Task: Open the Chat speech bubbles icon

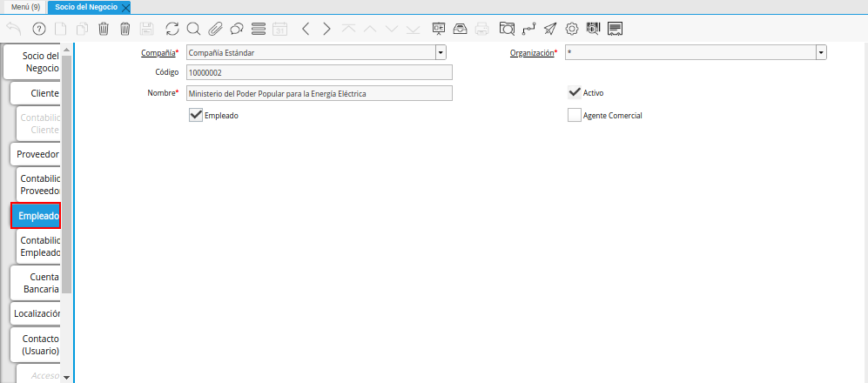Action: pos(237,29)
